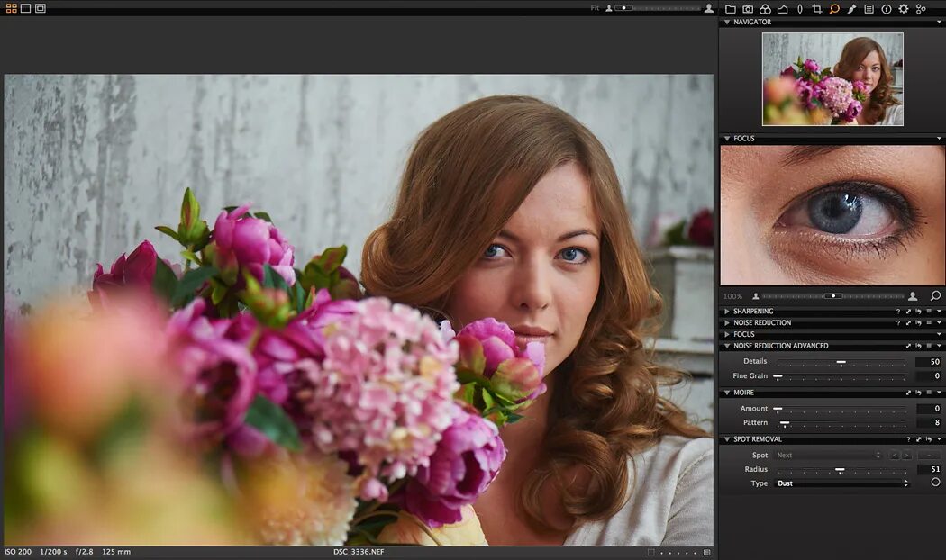Toggle the proof margin viewer icon
946x560 pixels.
tap(41, 8)
